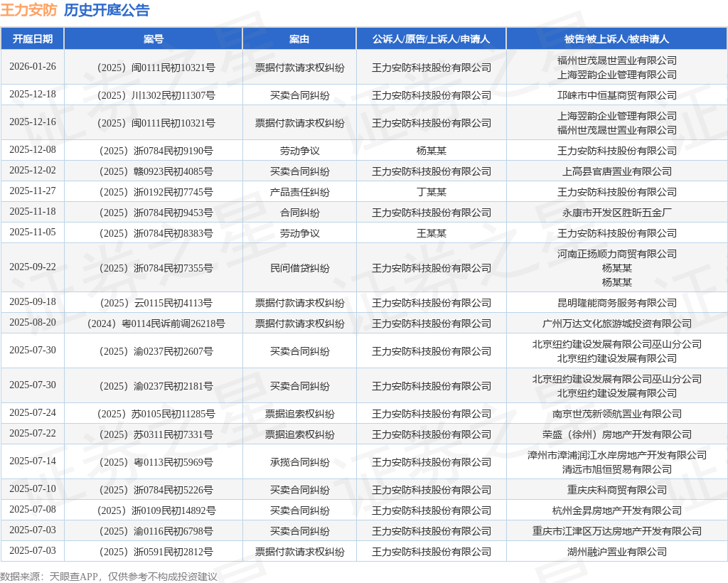Click case number 浙0784民初9453号
The image size is (728, 583).
156,213
